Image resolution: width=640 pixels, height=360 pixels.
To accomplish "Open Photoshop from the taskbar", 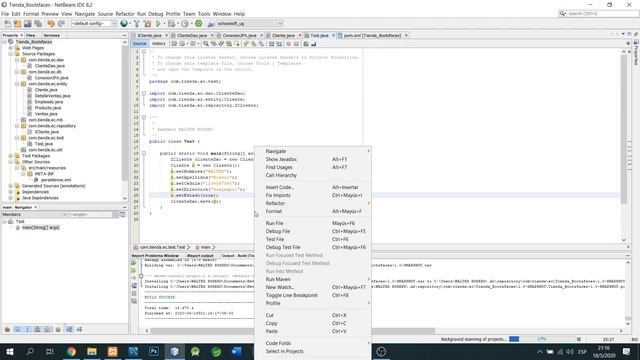I will click(x=154, y=351).
